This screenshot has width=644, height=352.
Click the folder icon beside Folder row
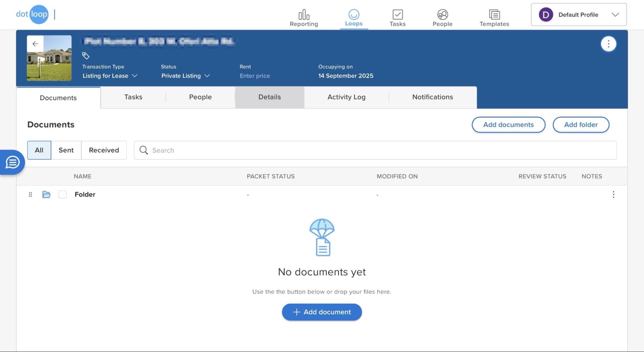coord(46,194)
